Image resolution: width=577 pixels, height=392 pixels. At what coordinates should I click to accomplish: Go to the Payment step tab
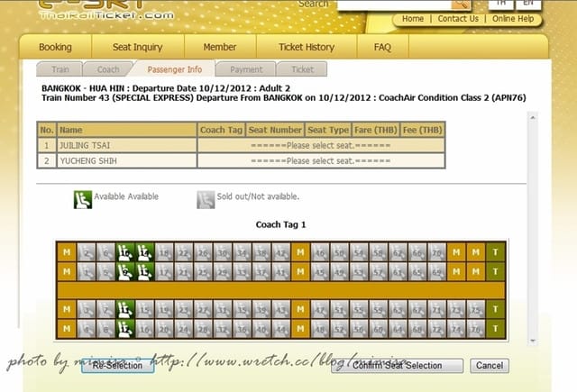click(246, 69)
